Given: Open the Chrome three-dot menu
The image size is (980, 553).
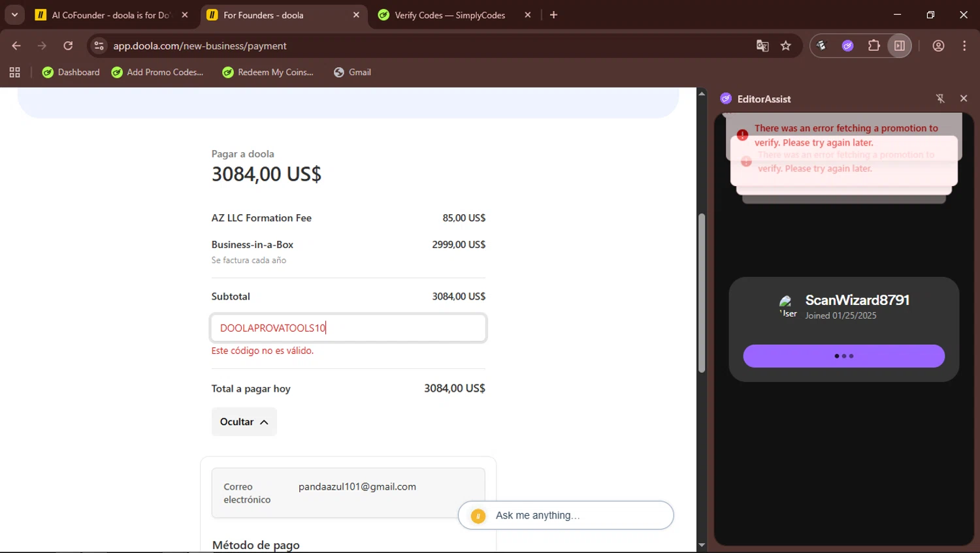Looking at the screenshot, I should click(964, 46).
